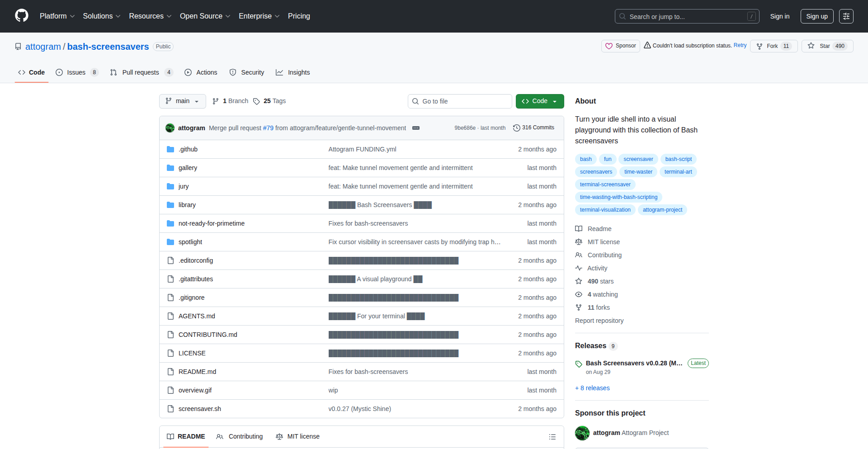Click the Sign up button
Viewport: 868px width, 449px height.
click(x=816, y=16)
